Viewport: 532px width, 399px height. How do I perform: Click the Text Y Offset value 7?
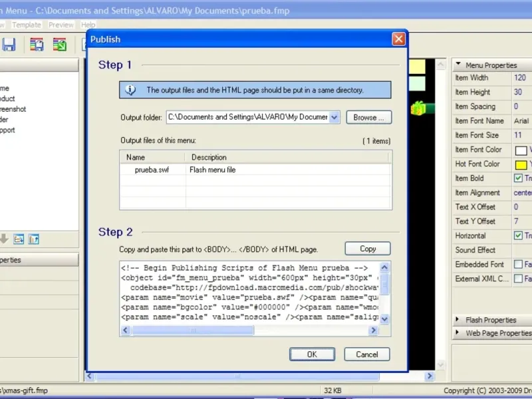pos(516,221)
